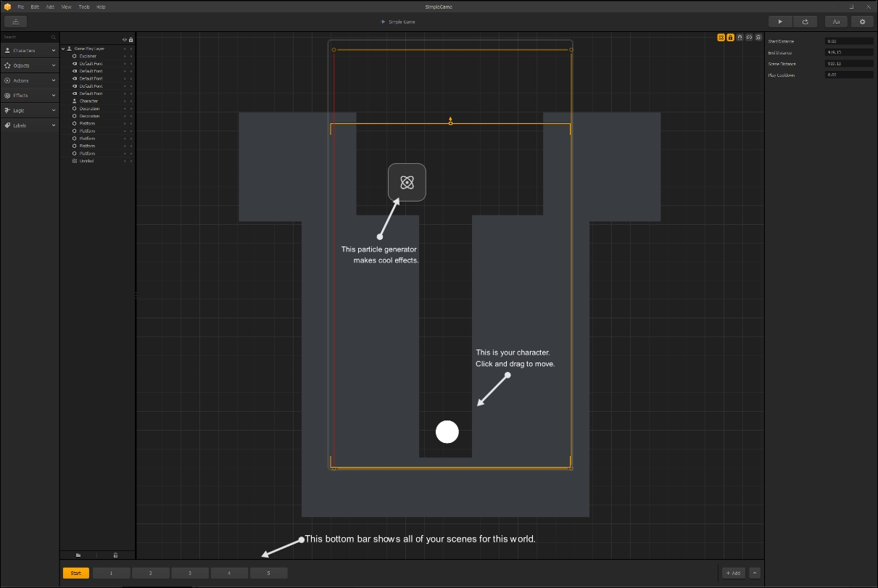Screen dimensions: 878x588
Task: Toggle the layer lock icon above the layer list
Action: 131,40
